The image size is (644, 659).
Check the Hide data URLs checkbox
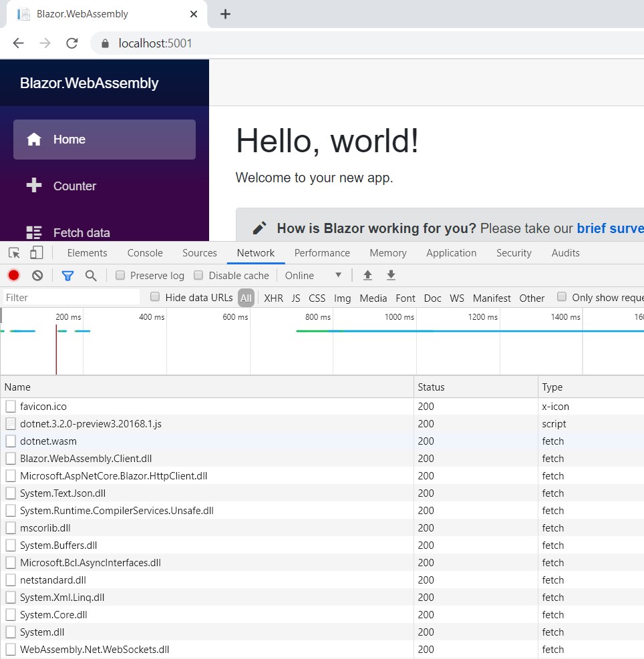155,297
